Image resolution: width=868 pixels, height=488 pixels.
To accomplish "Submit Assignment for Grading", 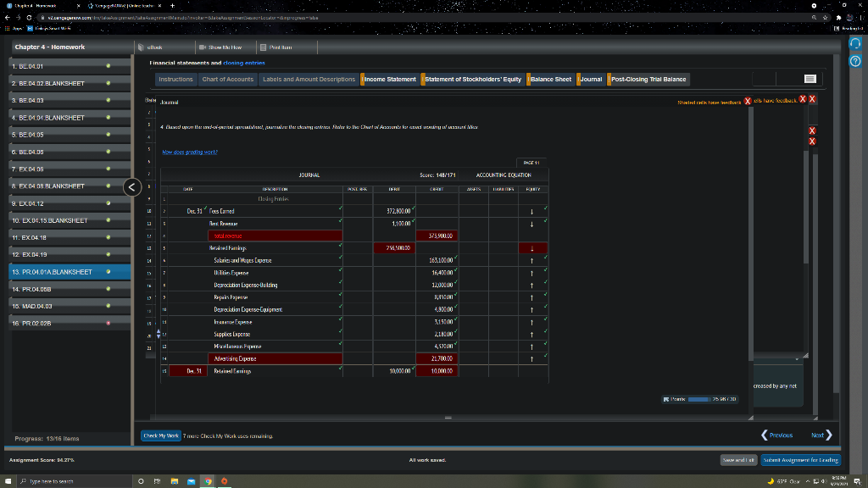I will [800, 460].
